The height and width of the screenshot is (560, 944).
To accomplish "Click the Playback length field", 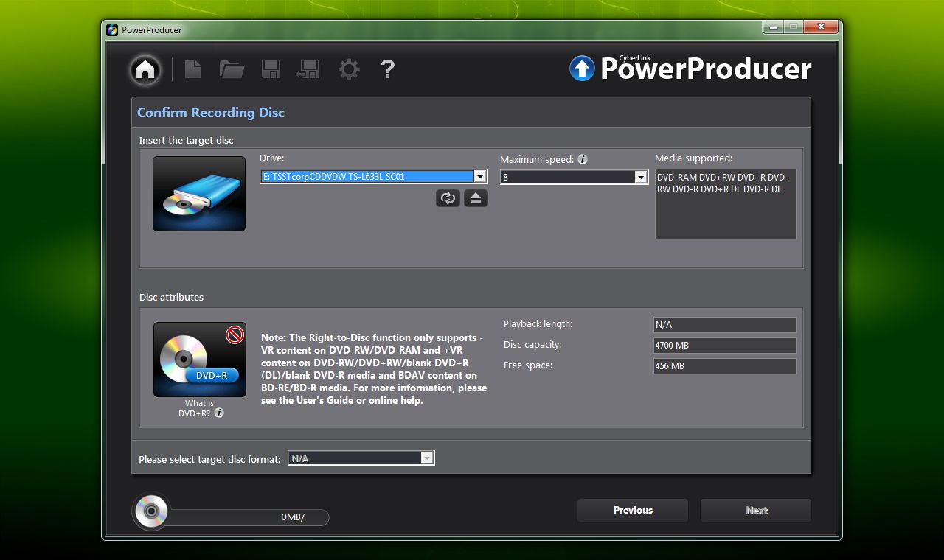I will (725, 324).
